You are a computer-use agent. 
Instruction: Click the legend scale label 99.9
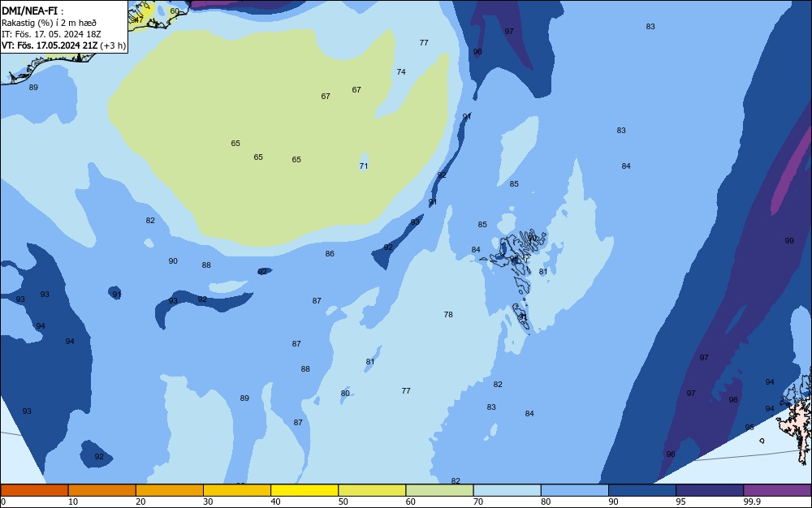(751, 502)
